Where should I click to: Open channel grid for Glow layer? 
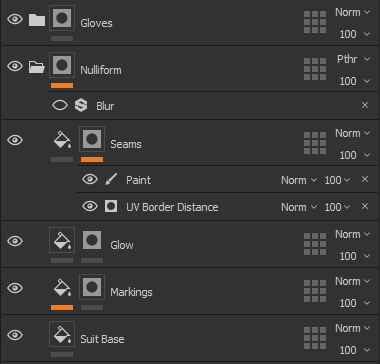coord(315,244)
